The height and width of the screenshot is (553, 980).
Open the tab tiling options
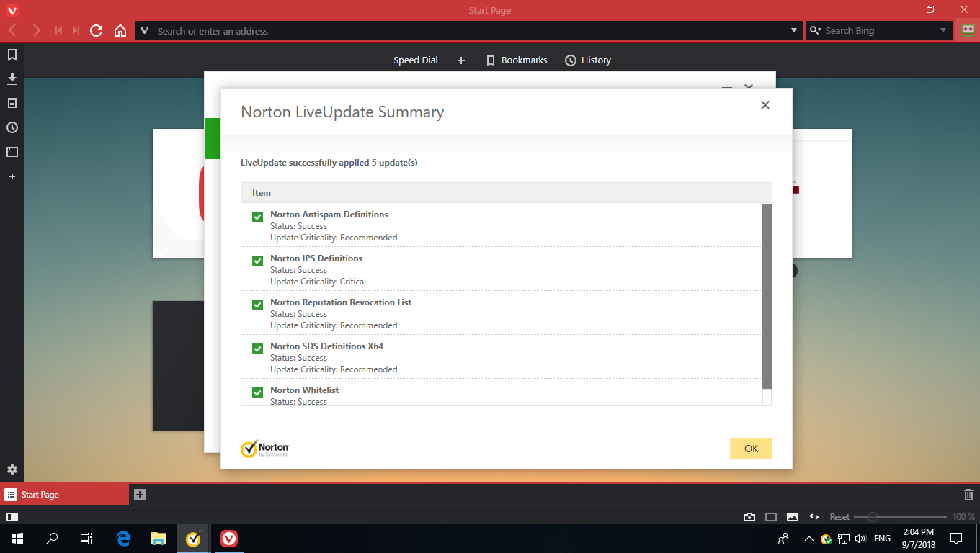click(x=771, y=517)
